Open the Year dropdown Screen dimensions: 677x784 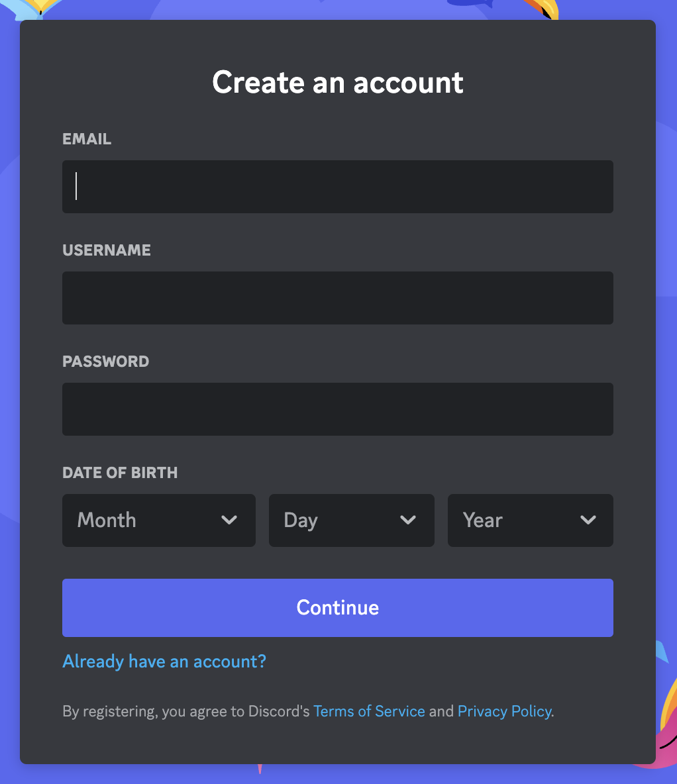click(530, 520)
